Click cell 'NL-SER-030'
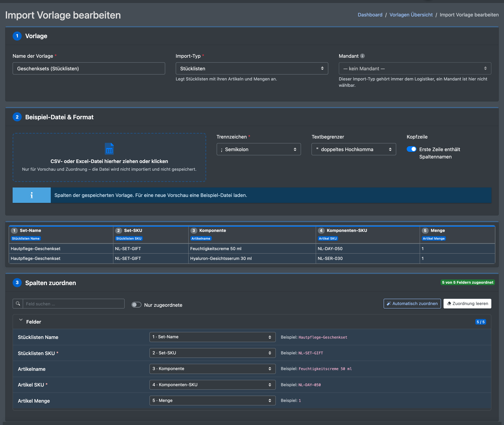Image resolution: width=504 pixels, height=425 pixels. tap(368, 258)
